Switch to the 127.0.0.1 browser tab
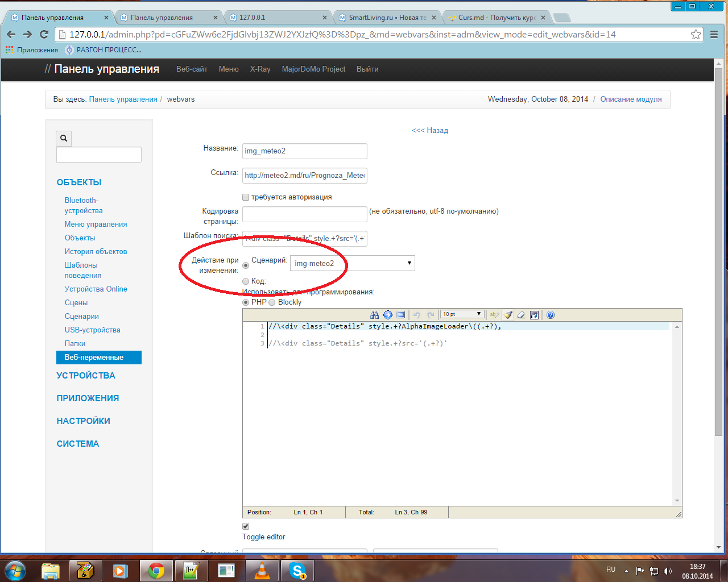 tap(278, 18)
